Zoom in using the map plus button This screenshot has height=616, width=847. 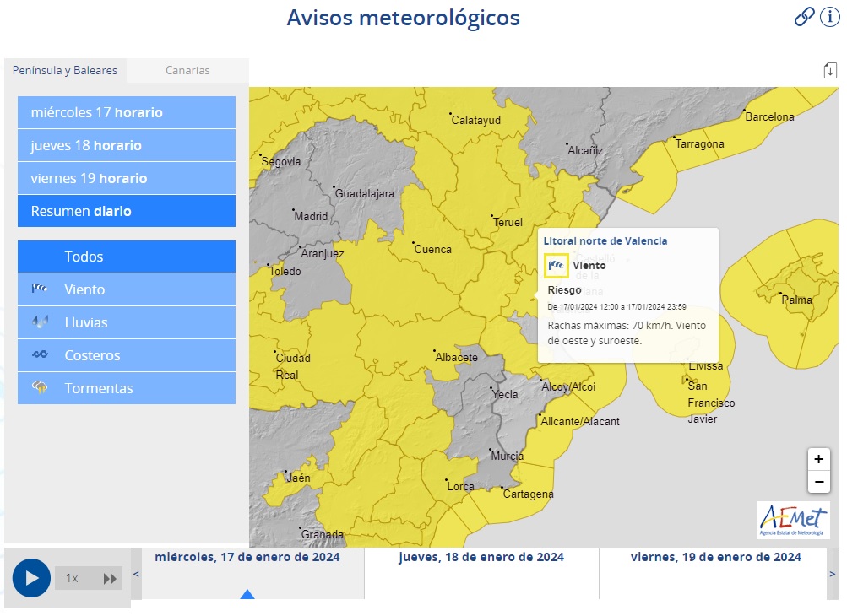[817, 459]
